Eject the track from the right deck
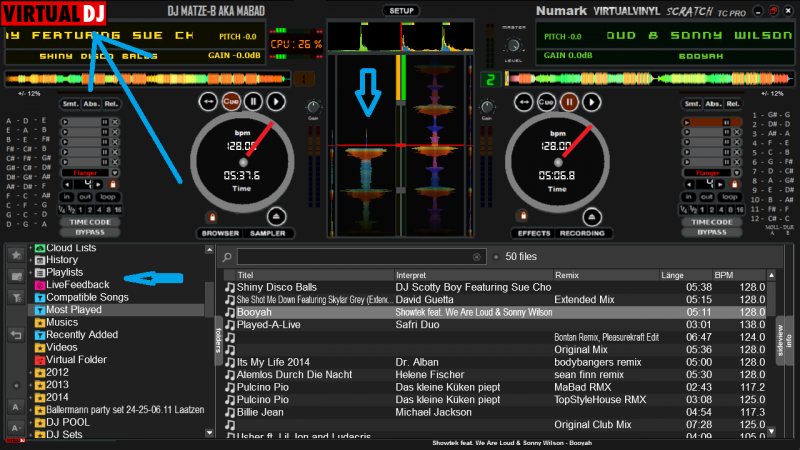 pyautogui.click(x=591, y=217)
